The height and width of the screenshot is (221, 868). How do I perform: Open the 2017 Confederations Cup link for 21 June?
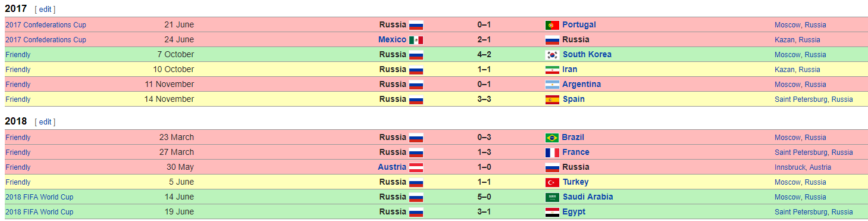click(x=46, y=25)
